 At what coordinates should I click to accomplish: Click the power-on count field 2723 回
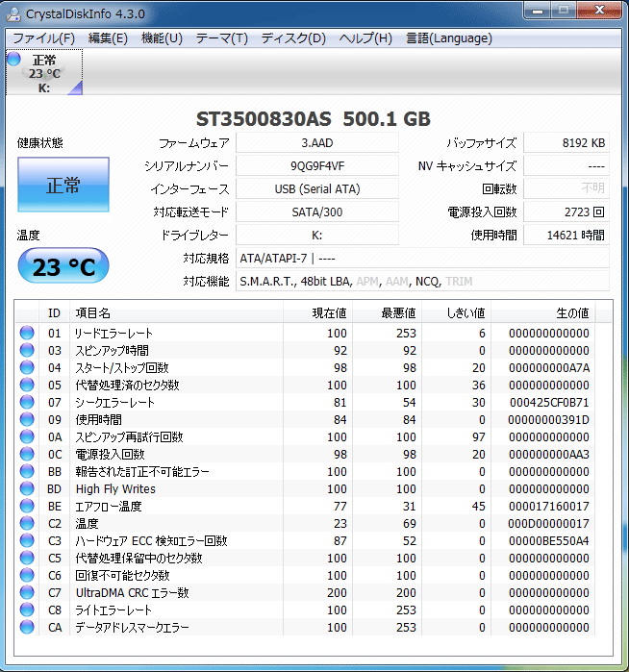click(566, 212)
